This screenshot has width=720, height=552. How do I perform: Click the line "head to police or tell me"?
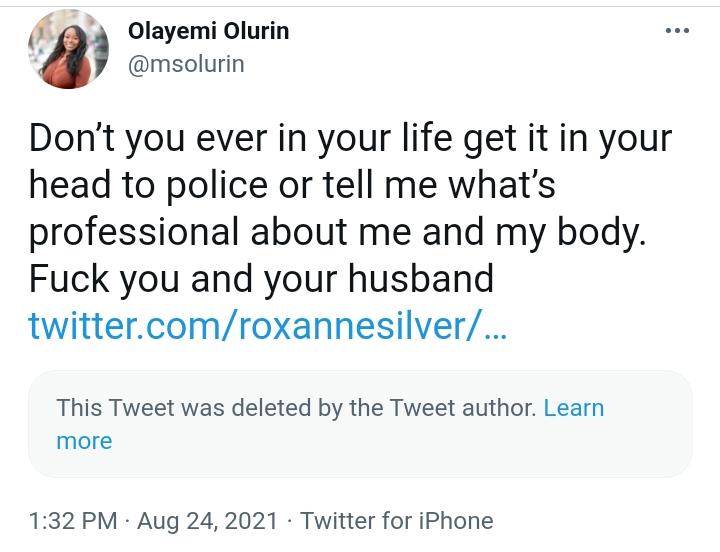click(x=290, y=185)
